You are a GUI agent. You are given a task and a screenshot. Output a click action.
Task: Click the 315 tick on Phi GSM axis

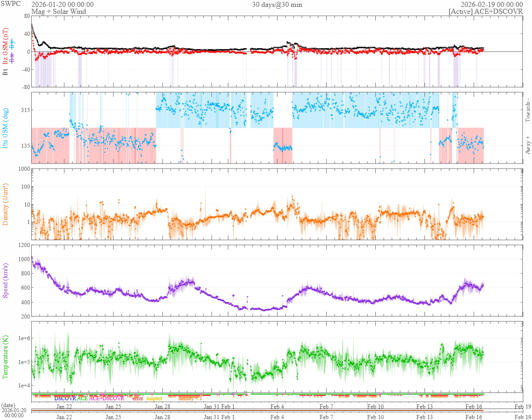pos(25,110)
